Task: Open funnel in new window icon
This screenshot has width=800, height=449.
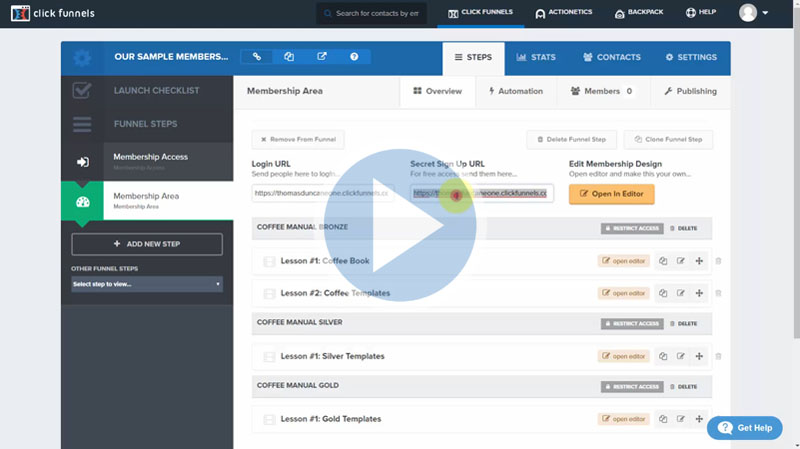Action: (x=321, y=57)
